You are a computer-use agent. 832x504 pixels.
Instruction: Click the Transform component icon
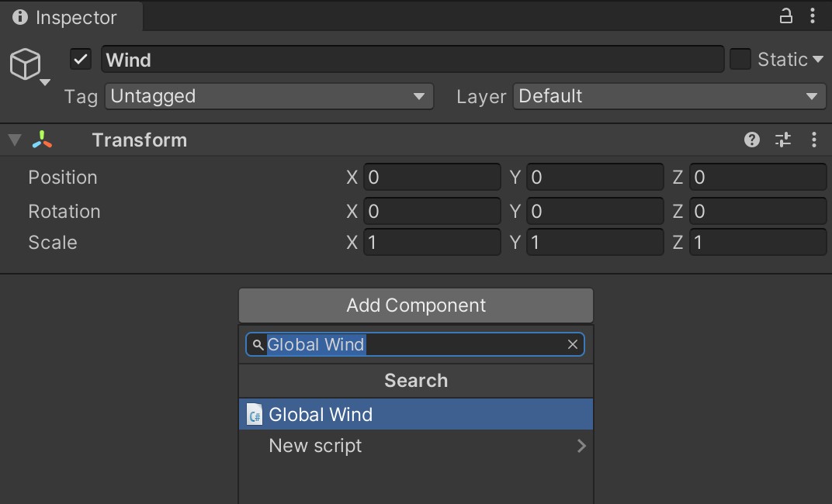click(43, 140)
